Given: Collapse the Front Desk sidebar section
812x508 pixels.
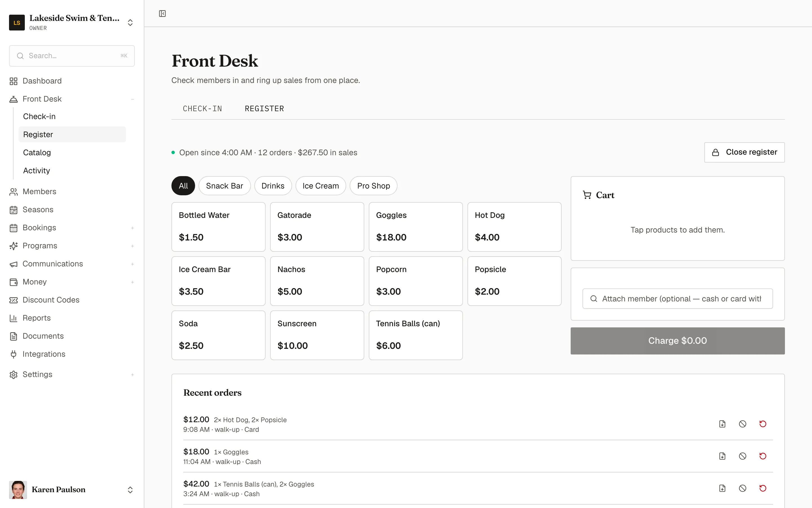Looking at the screenshot, I should [x=133, y=99].
